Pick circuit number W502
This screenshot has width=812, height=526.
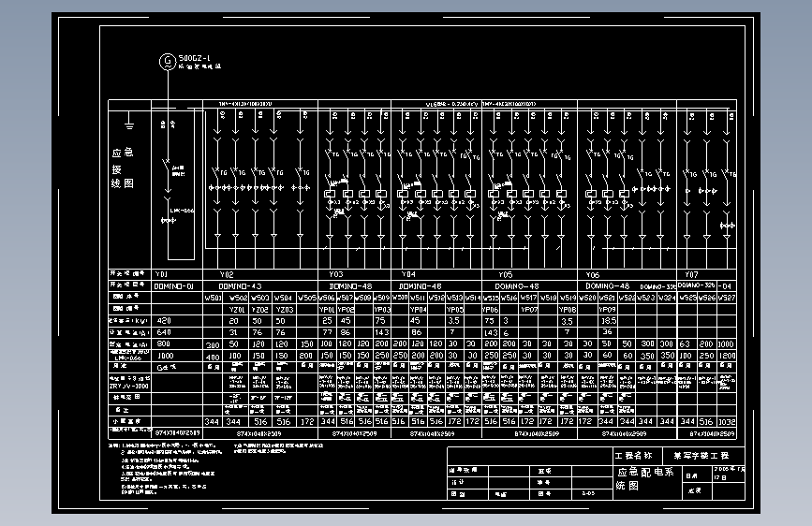238,298
